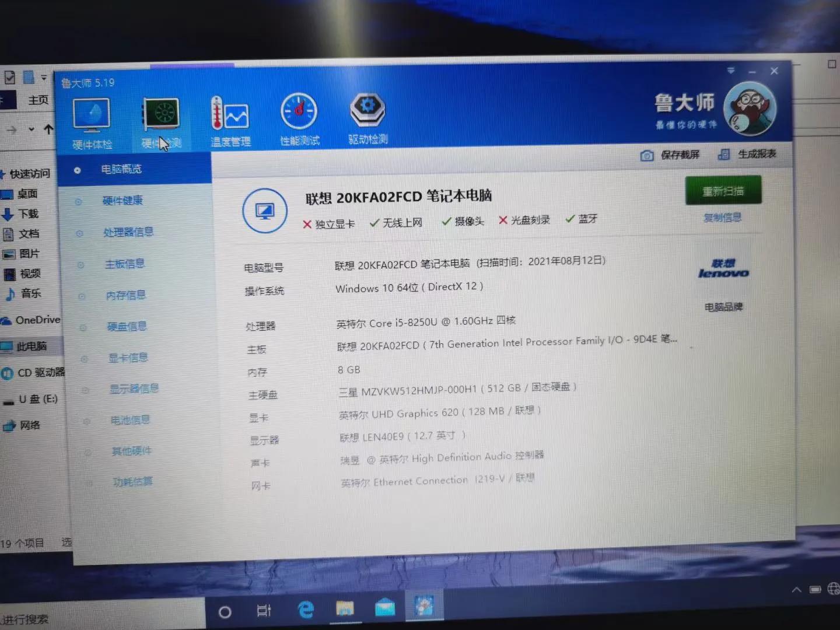This screenshot has height=630, width=840.
Task: Open 温度管理 temperature management module
Action: (x=230, y=121)
